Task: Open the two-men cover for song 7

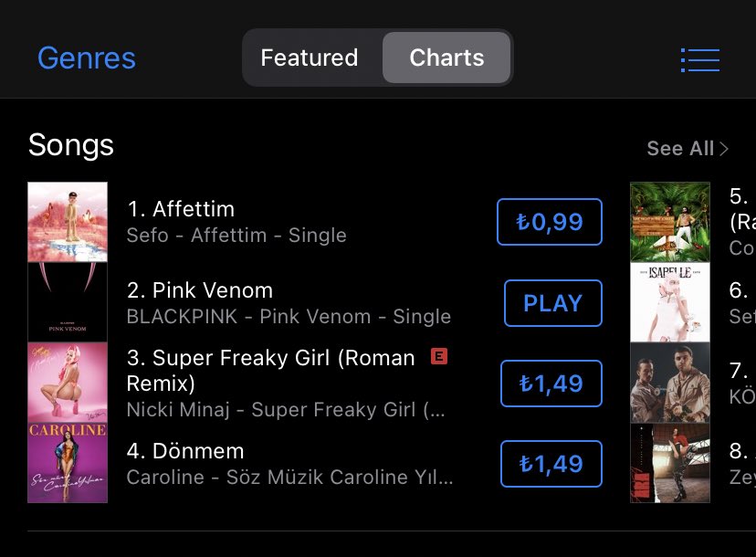Action: point(670,383)
